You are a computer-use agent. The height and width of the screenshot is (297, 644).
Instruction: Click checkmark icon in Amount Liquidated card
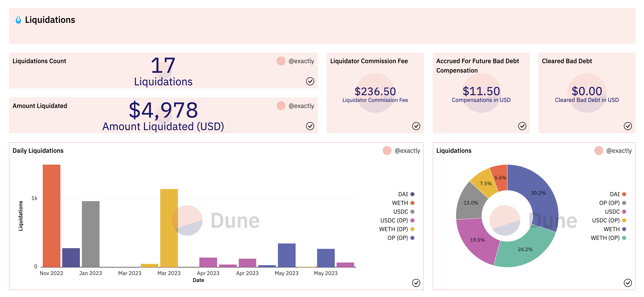[310, 126]
